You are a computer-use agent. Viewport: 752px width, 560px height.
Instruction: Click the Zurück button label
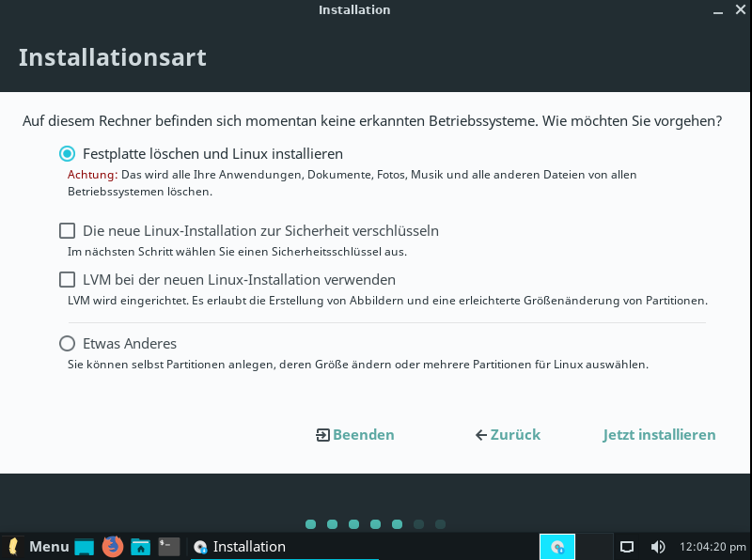click(x=515, y=435)
